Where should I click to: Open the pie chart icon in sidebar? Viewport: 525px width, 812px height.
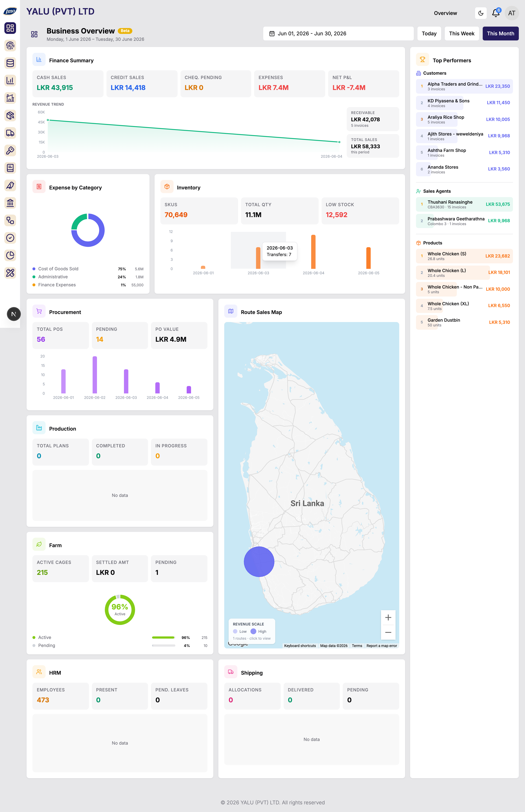click(10, 255)
